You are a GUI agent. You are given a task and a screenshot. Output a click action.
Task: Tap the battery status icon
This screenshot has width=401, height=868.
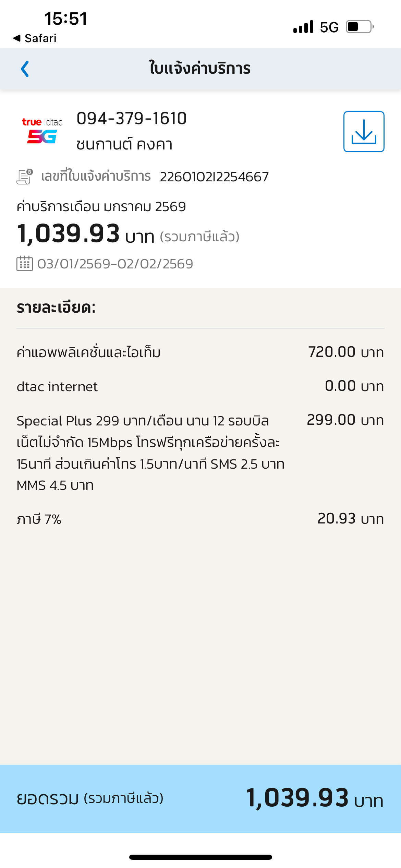click(360, 27)
